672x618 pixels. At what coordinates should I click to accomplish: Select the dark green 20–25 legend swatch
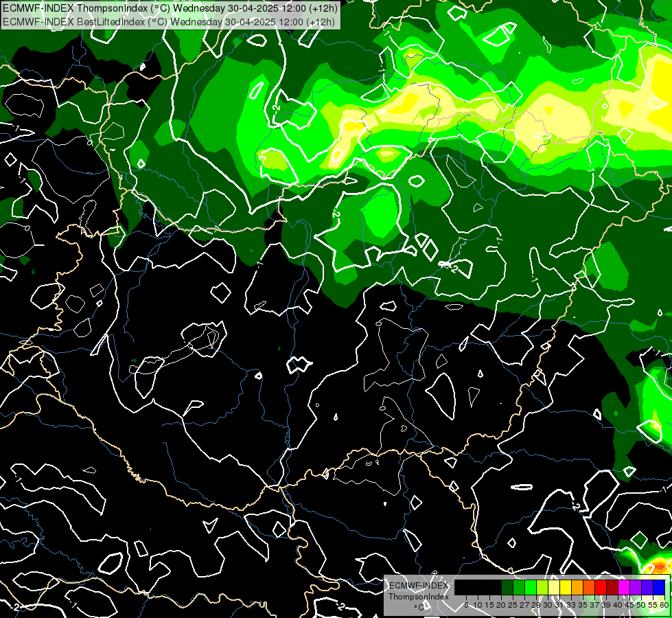507,587
